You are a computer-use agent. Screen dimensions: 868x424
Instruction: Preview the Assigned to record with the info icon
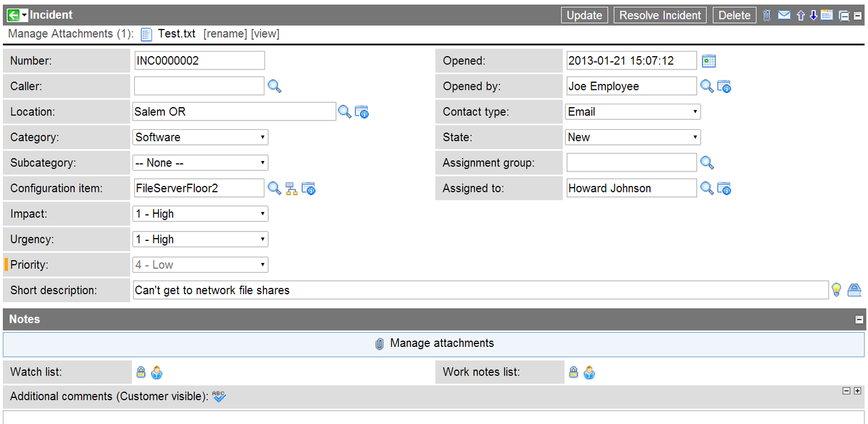point(724,188)
